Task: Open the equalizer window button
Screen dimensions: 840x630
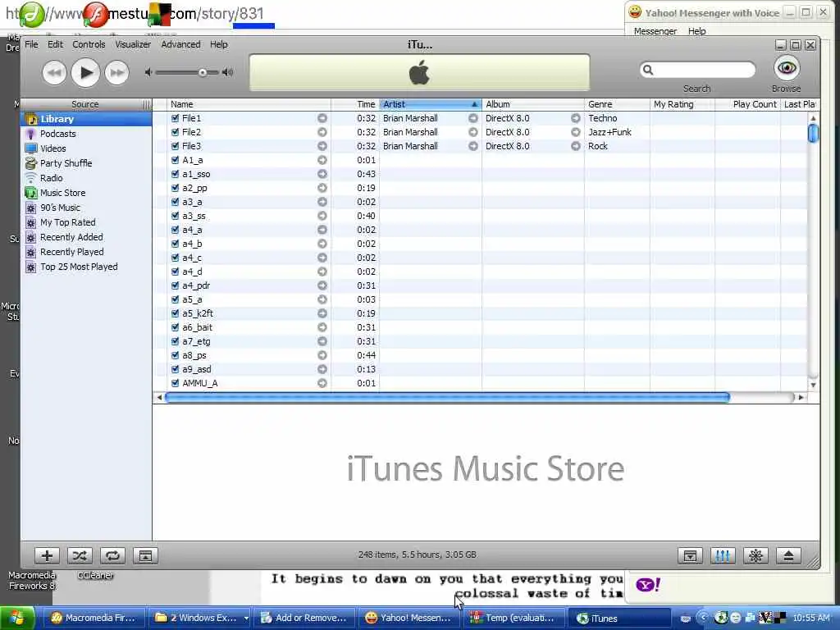Action: [x=723, y=555]
